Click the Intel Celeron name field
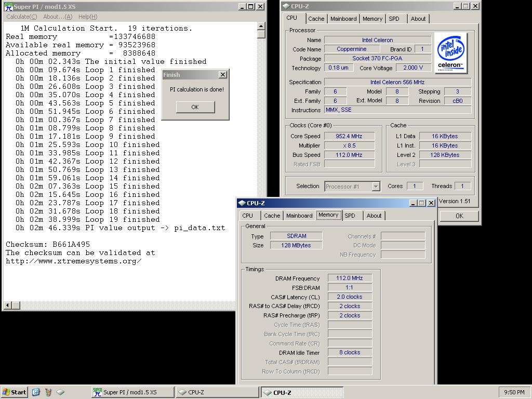 point(377,40)
